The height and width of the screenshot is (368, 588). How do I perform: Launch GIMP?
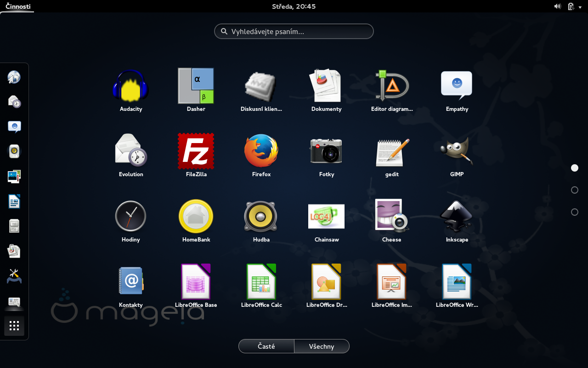pyautogui.click(x=457, y=151)
